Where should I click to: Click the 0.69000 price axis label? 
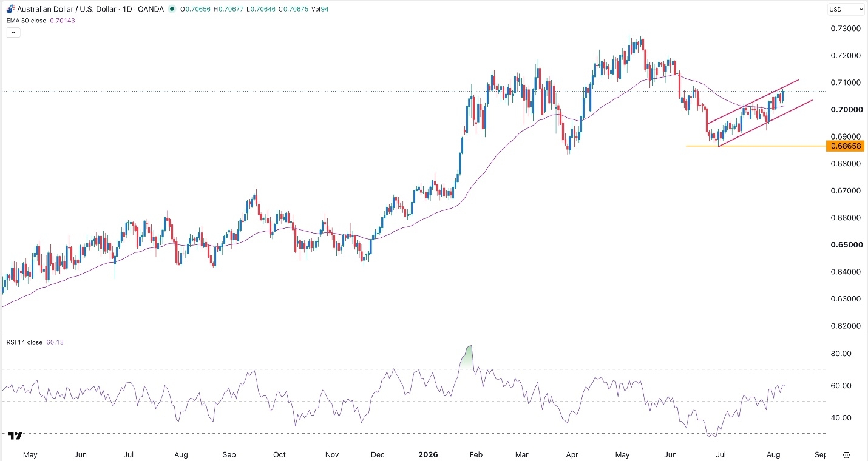(x=846, y=137)
